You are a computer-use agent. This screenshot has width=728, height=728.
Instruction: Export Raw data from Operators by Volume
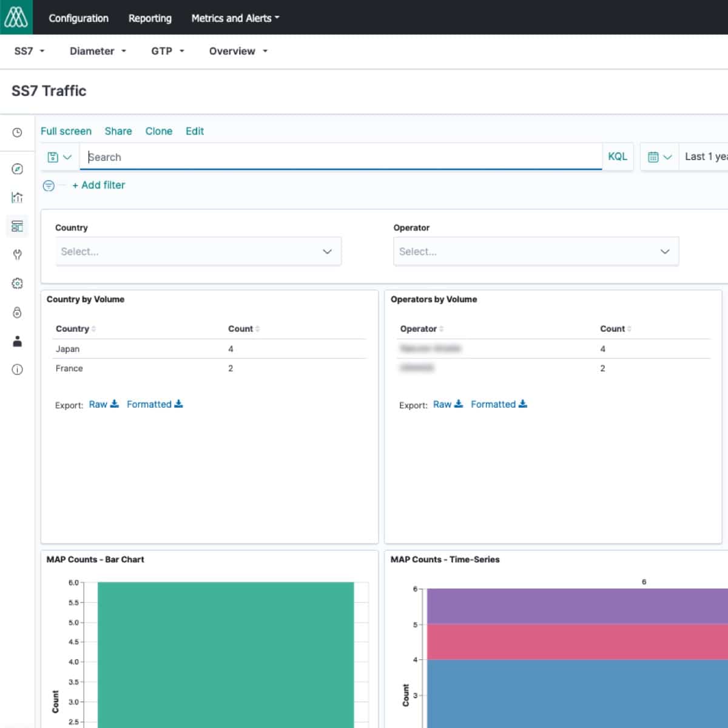[x=448, y=404]
